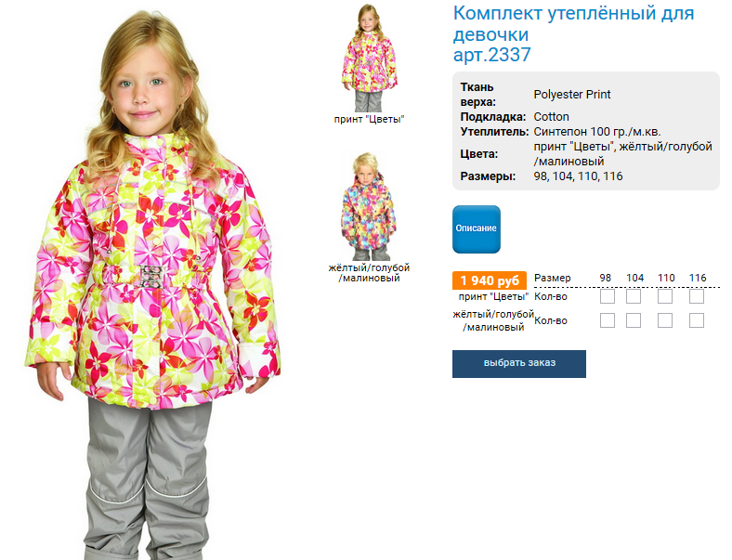
Task: Check size 98 box for принт Цветы
Action: (607, 296)
